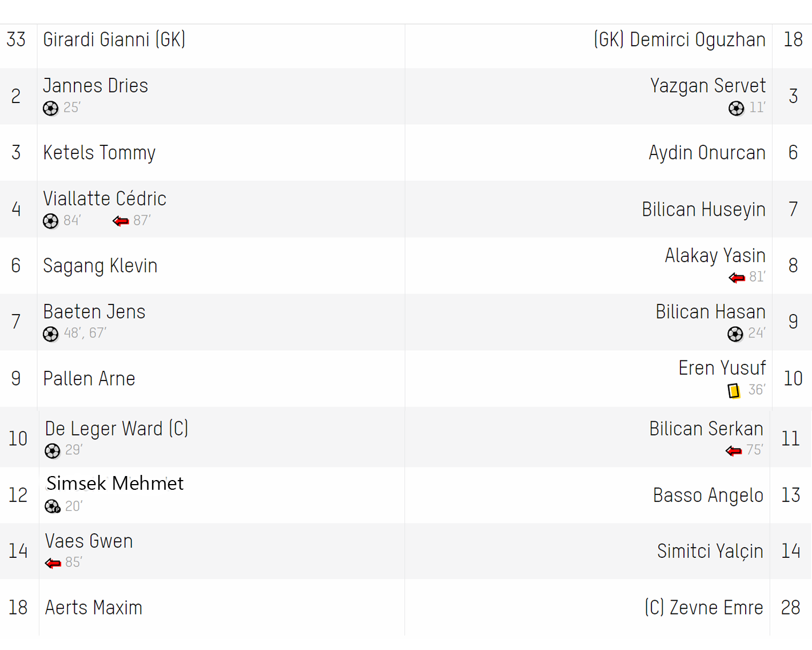Select captain Zevne Emre
Image resolution: width=812 pixels, height=650 pixels.
pyautogui.click(x=704, y=607)
